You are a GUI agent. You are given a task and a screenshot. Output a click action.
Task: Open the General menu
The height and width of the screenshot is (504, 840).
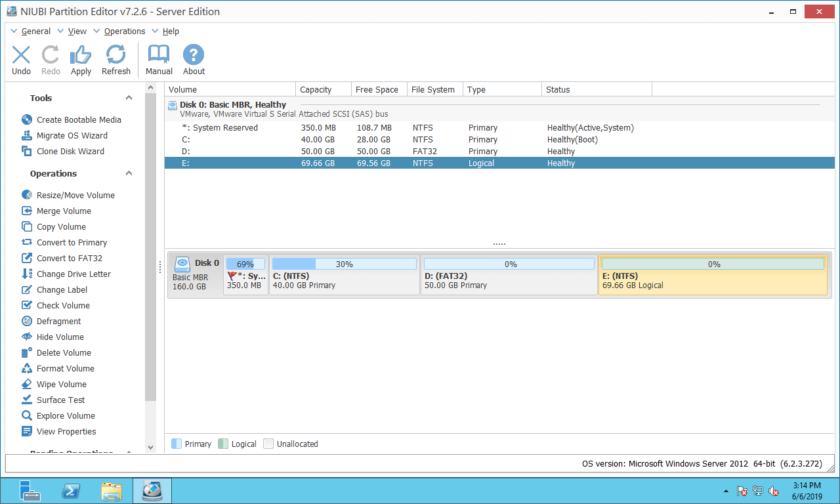click(x=35, y=31)
